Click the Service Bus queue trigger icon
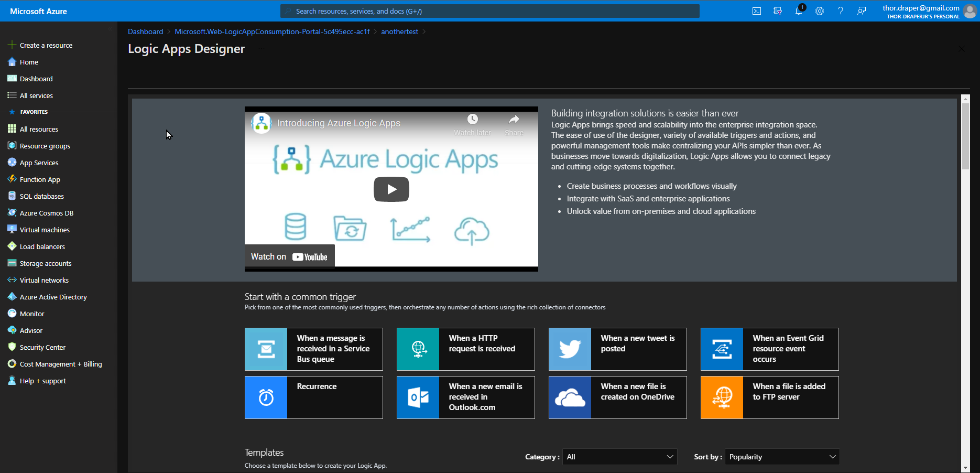The height and width of the screenshot is (473, 980). (266, 349)
